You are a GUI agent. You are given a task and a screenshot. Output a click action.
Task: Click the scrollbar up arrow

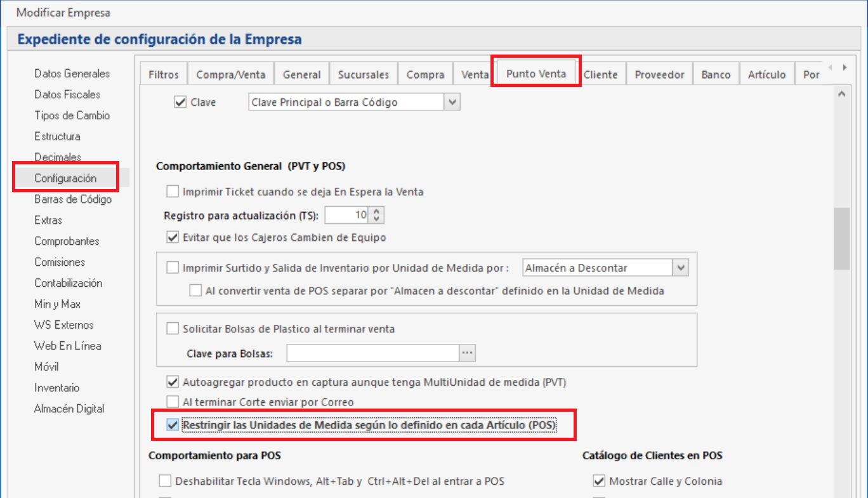click(842, 93)
